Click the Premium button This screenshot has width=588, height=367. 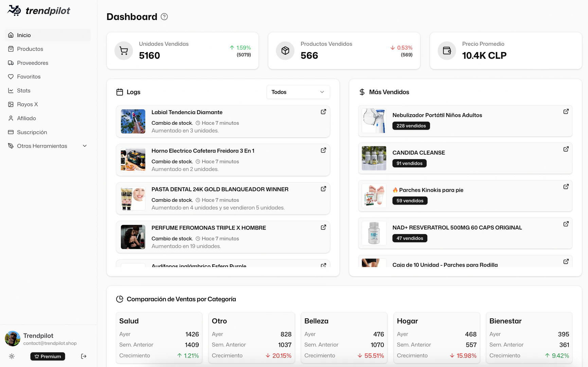click(48, 356)
